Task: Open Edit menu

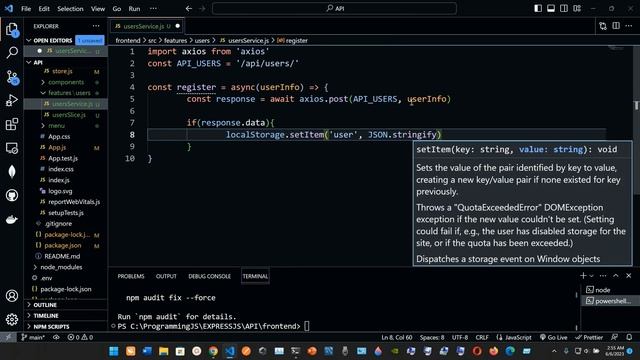Action: (44, 9)
